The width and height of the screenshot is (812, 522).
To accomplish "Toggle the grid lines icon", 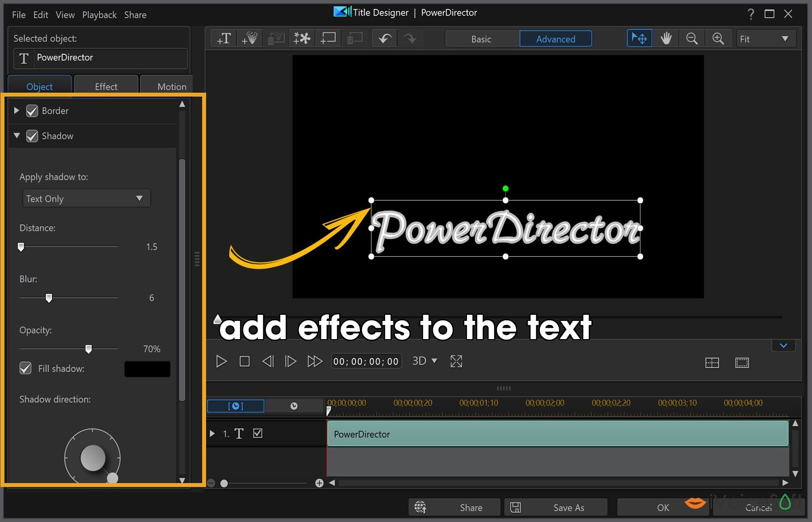I will click(x=712, y=363).
